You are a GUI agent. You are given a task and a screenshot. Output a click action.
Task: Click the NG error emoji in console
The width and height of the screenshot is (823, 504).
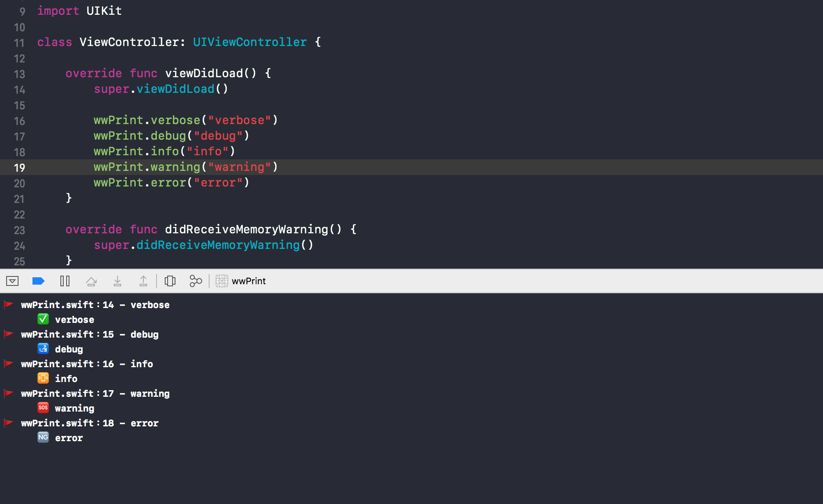pyautogui.click(x=43, y=437)
